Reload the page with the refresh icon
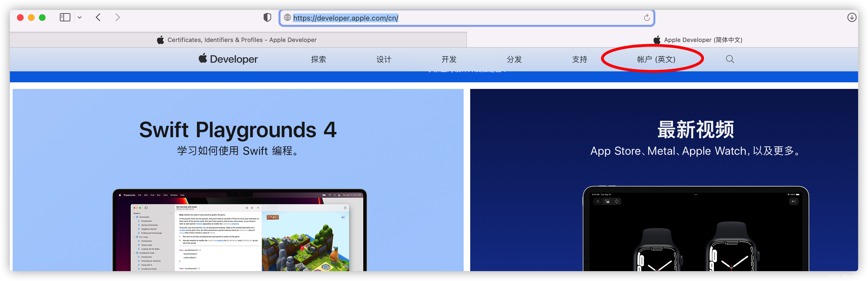 (x=647, y=18)
